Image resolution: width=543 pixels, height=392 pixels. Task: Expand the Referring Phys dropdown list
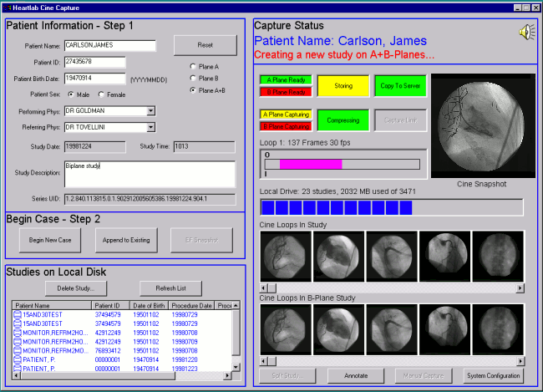150,127
